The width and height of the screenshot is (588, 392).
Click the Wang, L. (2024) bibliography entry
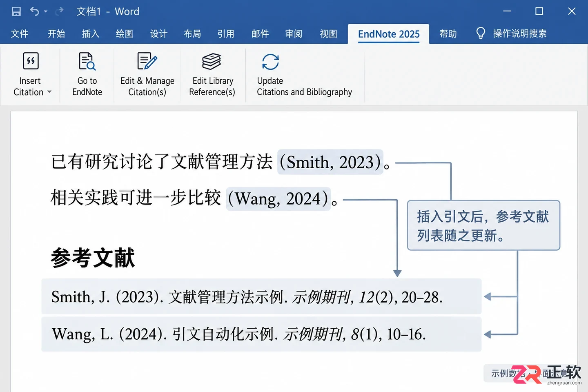coord(261,334)
